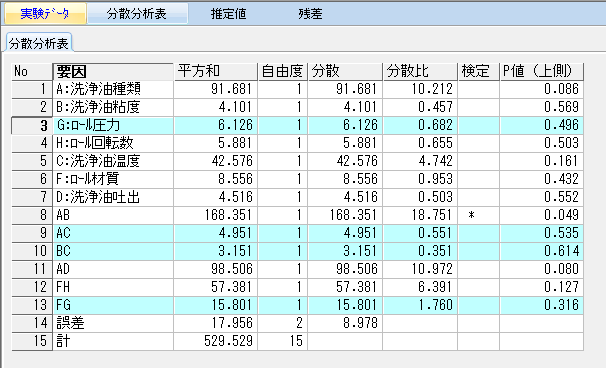Click factor cell D:洗浄油吐出
Viewport: 606px width, 368px height.
[x=113, y=197]
